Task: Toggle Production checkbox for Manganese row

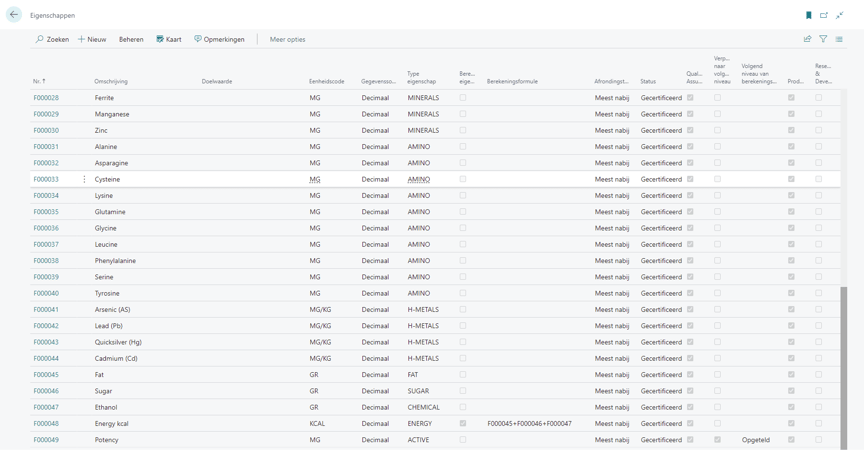Action: 791,114
